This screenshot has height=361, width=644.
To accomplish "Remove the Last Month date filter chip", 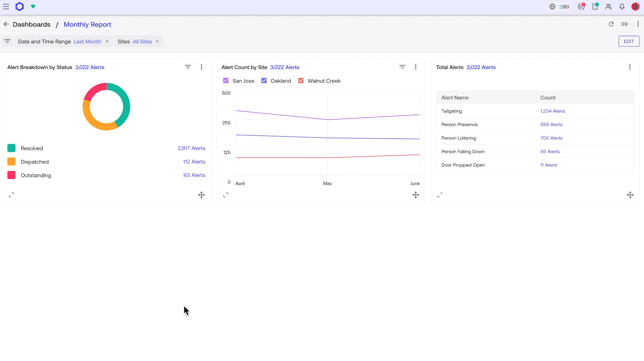I will tap(107, 41).
